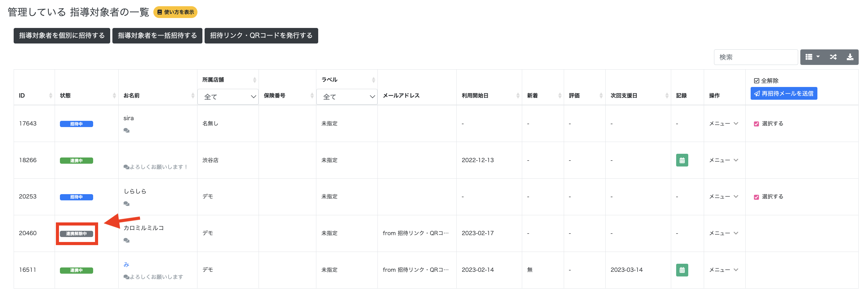This screenshot has width=868, height=292.
Task: Click the 全解除 deselect-all checkbox
Action: point(757,81)
